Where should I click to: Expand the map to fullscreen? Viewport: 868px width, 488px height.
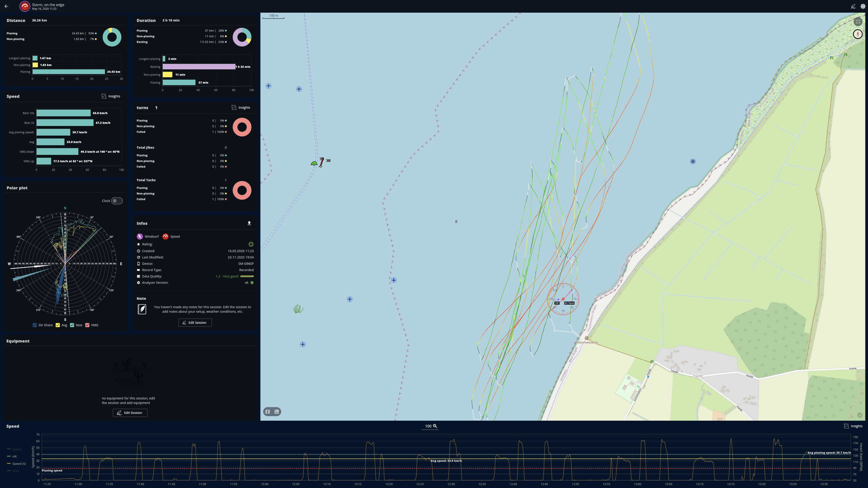click(x=858, y=22)
